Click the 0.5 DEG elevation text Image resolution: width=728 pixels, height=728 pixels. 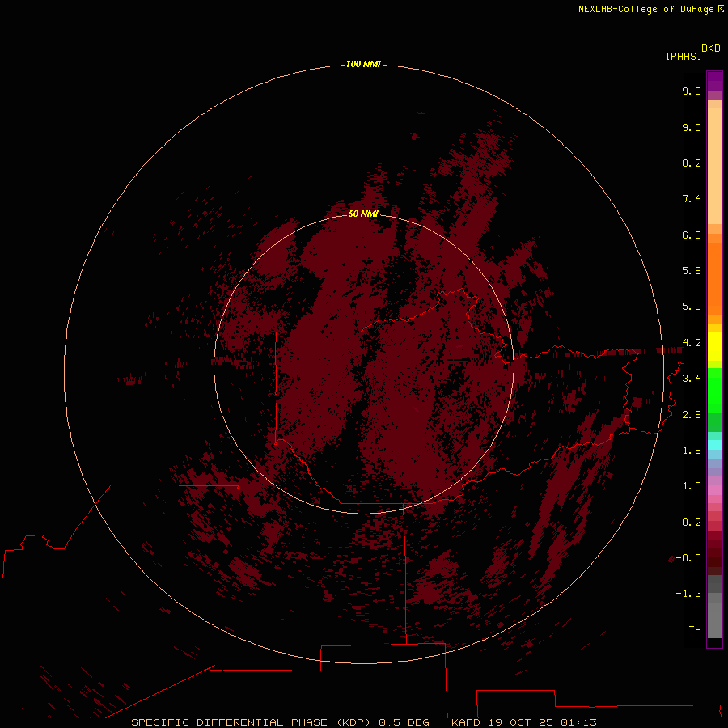[404, 722]
